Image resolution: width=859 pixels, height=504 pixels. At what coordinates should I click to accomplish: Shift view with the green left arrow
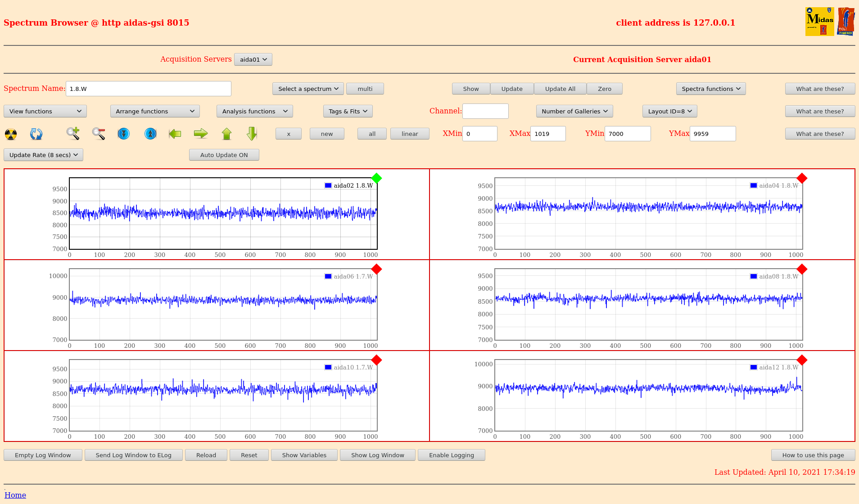[175, 134]
